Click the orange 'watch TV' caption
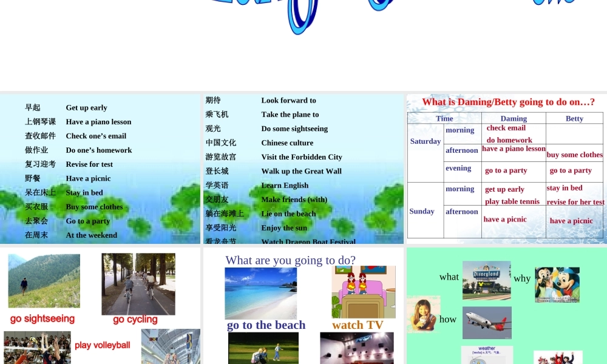This screenshot has height=364, width=607. tap(358, 325)
